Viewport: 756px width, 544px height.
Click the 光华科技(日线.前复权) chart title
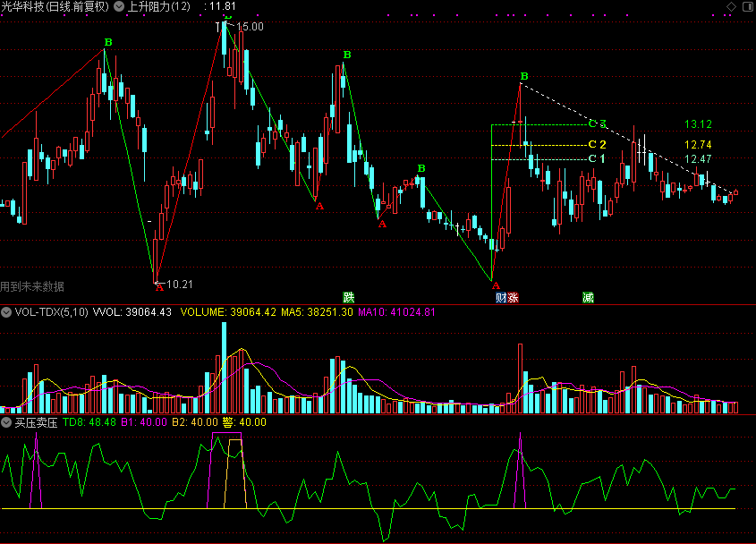(x=54, y=6)
